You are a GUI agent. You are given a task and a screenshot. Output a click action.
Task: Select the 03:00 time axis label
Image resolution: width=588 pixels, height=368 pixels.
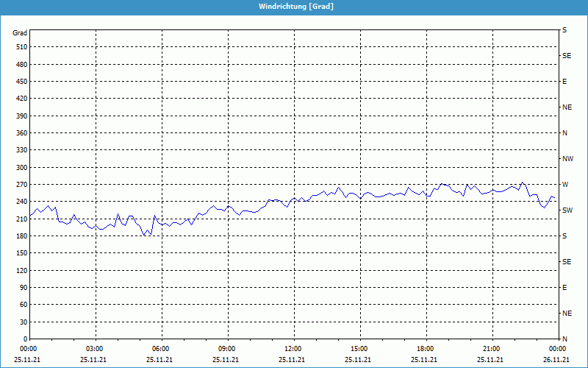coord(95,348)
